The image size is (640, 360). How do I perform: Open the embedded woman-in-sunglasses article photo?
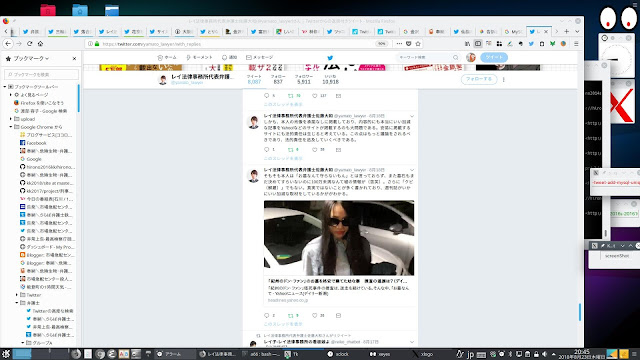click(x=339, y=238)
